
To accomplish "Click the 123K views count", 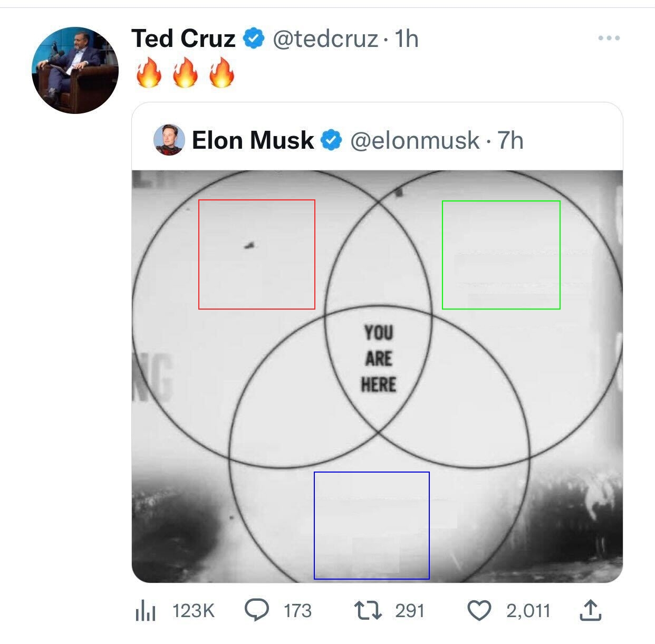I will (x=194, y=611).
